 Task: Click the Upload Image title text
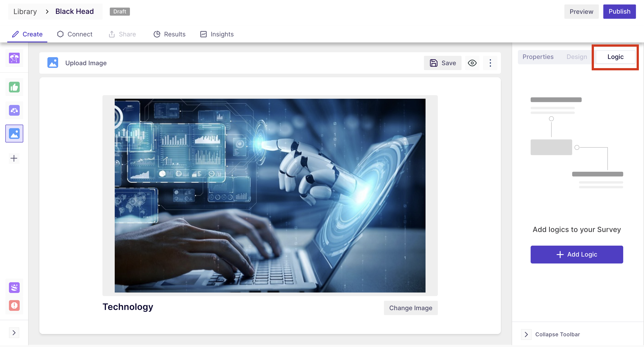pyautogui.click(x=86, y=63)
